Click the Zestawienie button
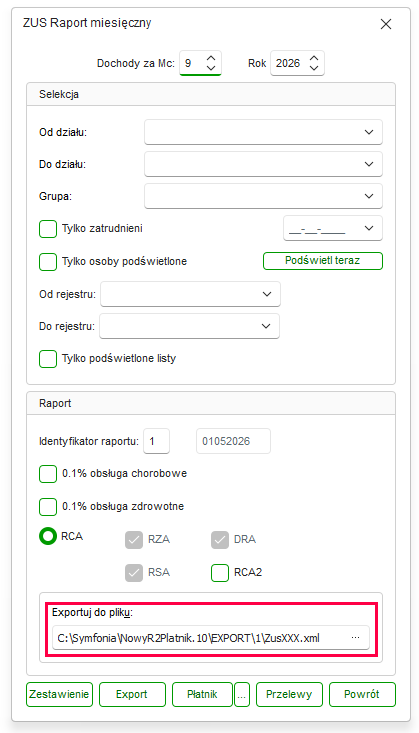Viewport: 419px width, 733px height. click(59, 694)
